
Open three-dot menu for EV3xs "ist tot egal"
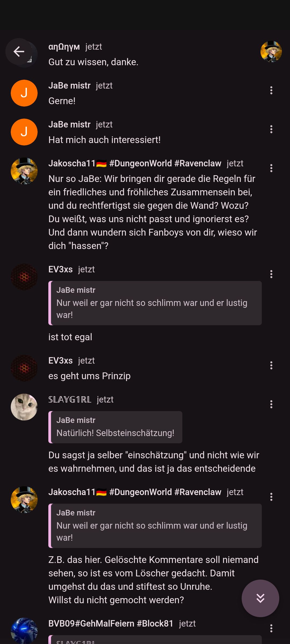[x=271, y=274]
